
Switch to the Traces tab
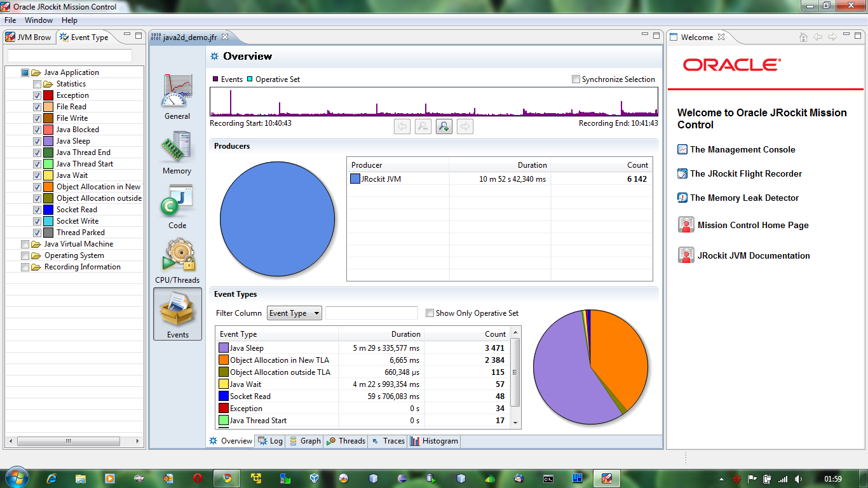pos(388,441)
